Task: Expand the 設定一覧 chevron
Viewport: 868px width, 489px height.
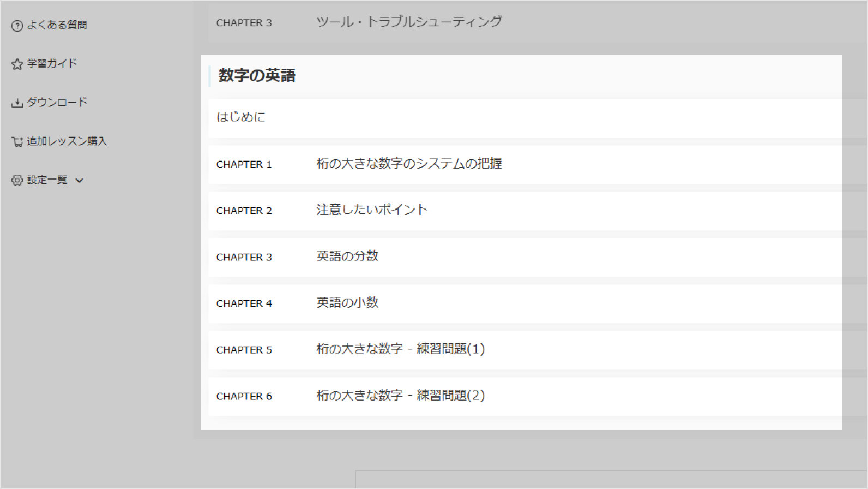Action: pos(80,180)
